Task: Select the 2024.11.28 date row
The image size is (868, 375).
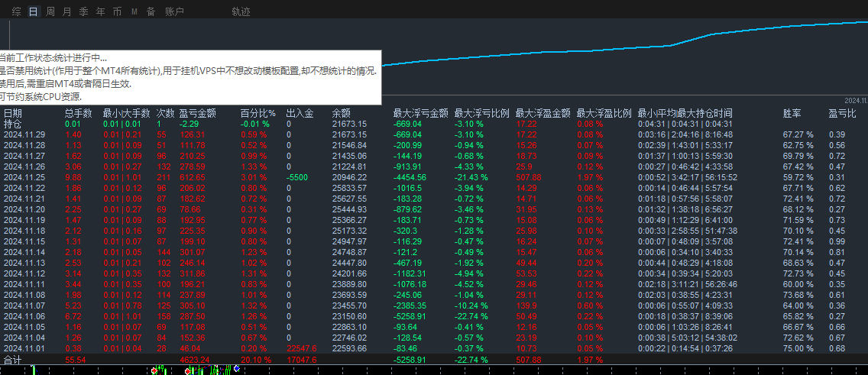Action: (x=25, y=145)
